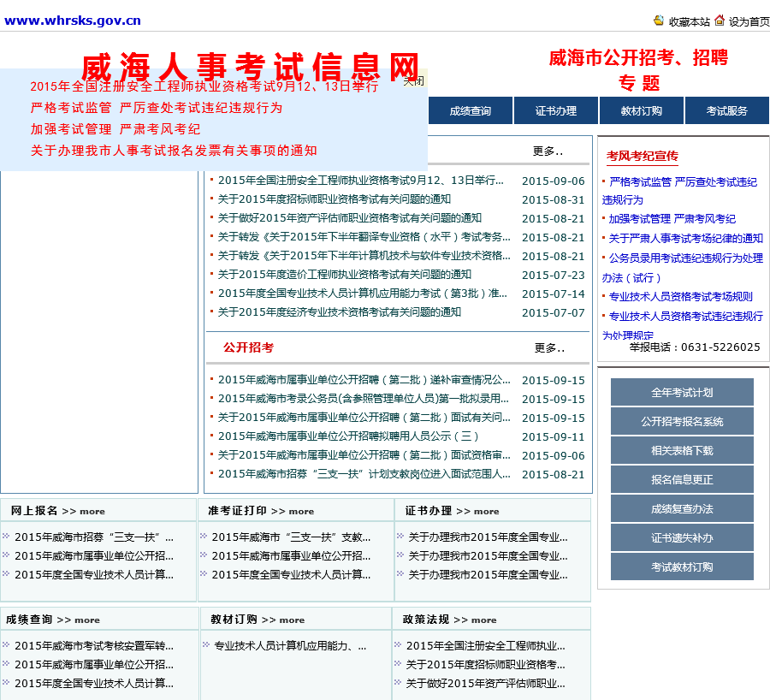Open 2015年全国注册安全工程师执业 under 政策法规
This screenshot has height=700, width=770.
click(x=486, y=645)
